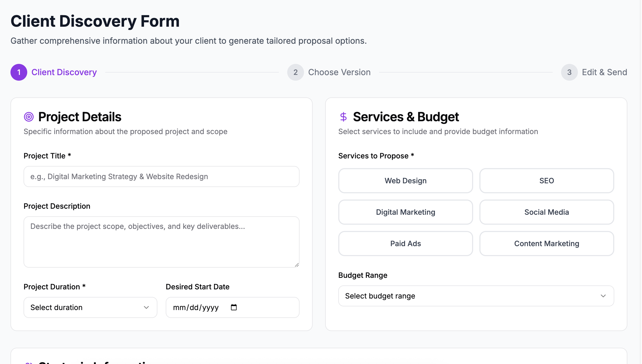Click inside the Project Description text area
The height and width of the screenshot is (364, 642).
point(161,241)
